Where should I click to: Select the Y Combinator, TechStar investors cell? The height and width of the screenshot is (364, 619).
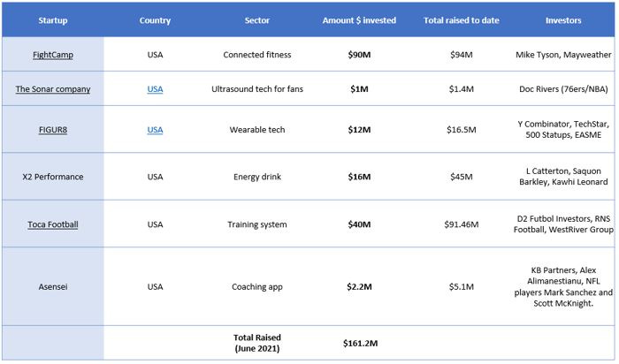tap(563, 129)
